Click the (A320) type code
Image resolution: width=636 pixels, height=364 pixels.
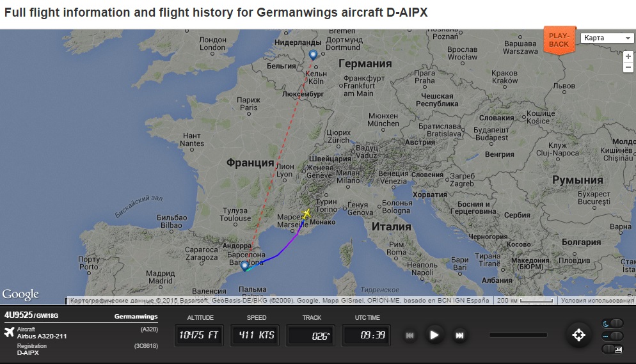pyautogui.click(x=149, y=329)
